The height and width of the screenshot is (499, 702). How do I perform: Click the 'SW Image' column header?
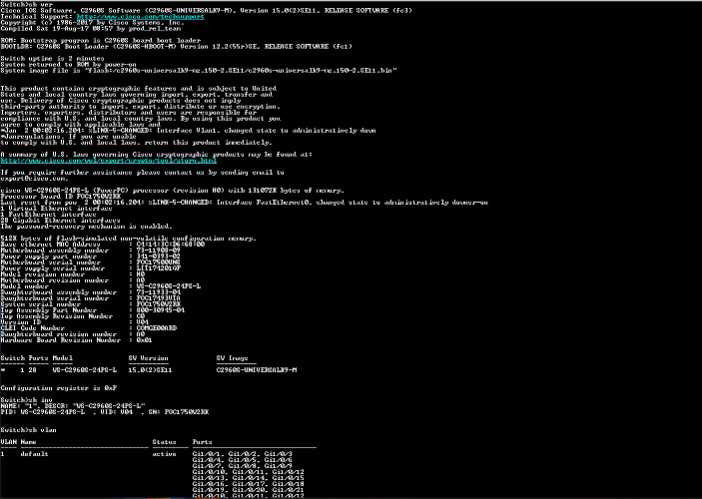tap(232, 358)
